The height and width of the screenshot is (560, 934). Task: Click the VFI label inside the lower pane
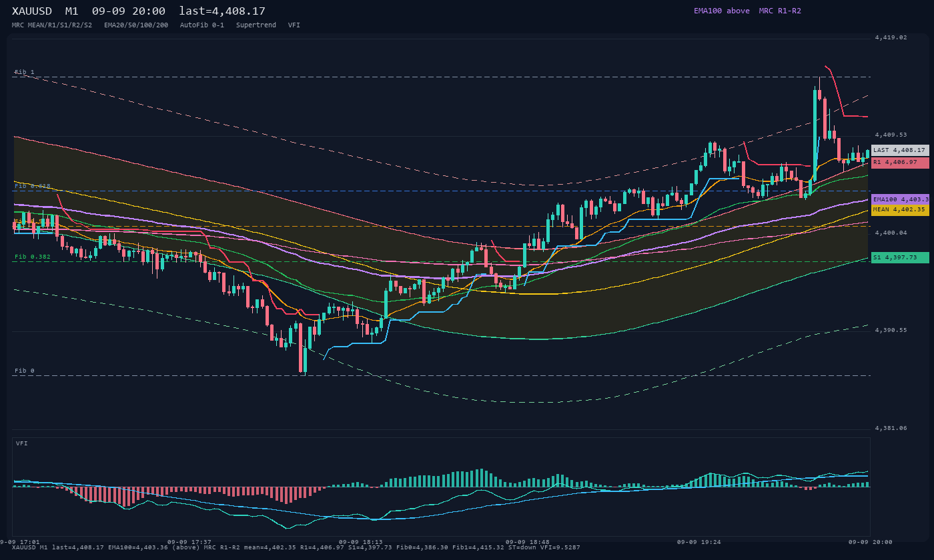point(22,443)
